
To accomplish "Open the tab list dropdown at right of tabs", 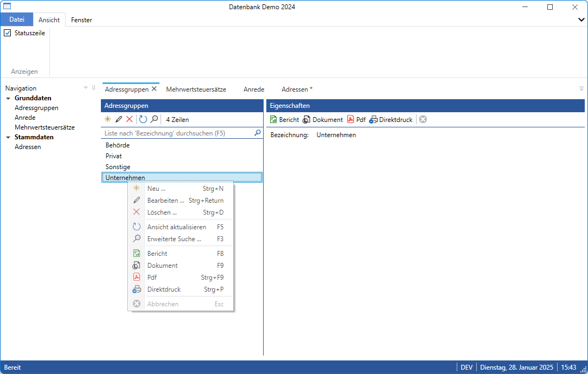I will 581,89.
